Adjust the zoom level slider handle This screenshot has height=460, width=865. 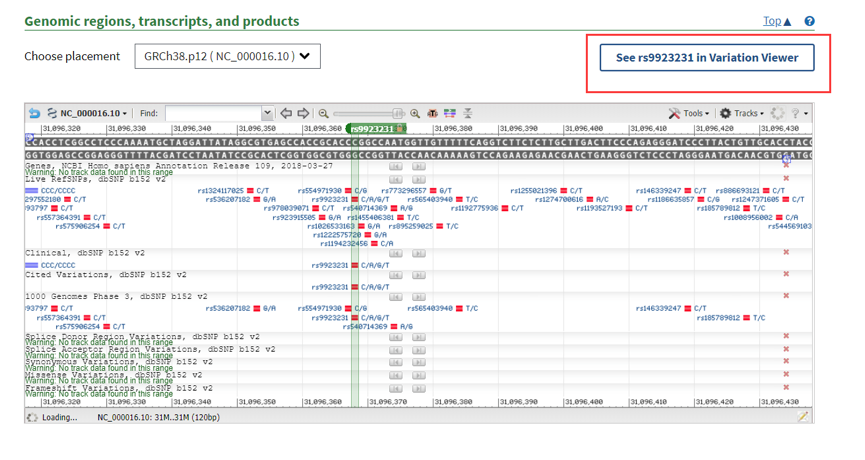coord(397,113)
